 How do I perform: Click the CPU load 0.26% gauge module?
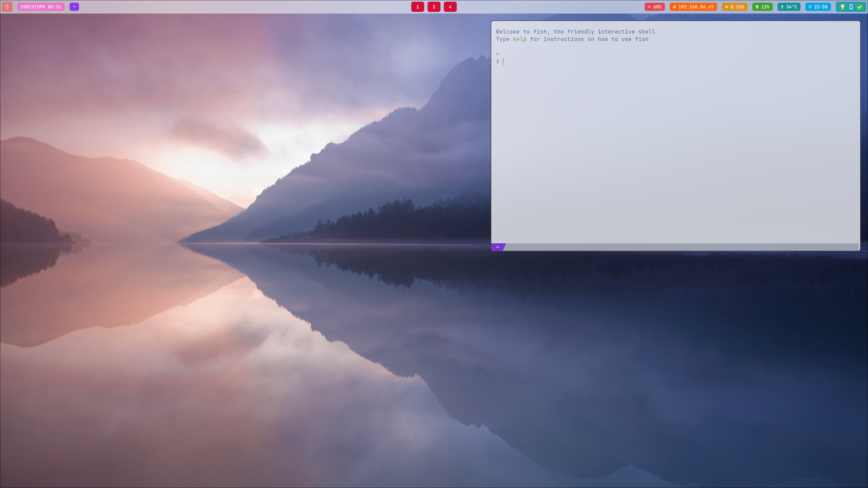pos(734,7)
